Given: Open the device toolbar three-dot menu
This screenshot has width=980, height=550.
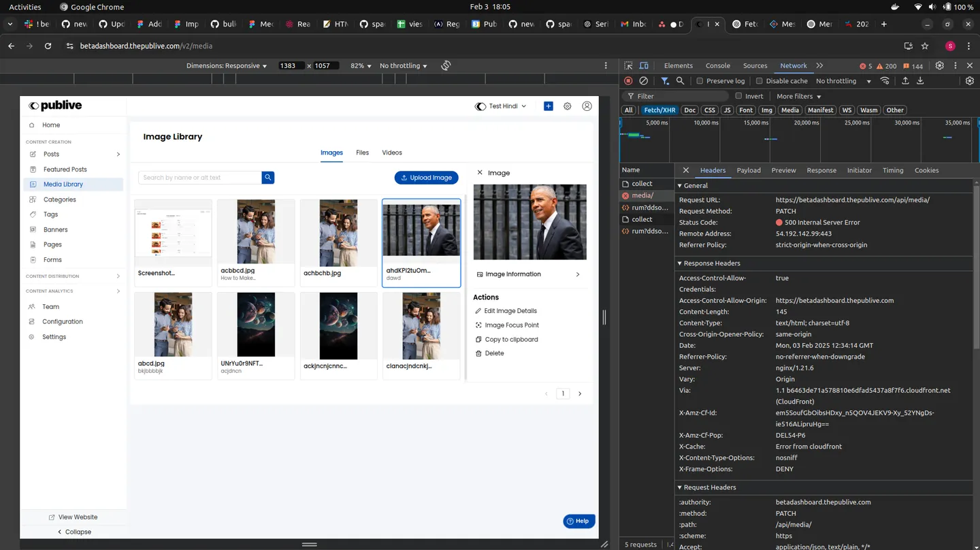Looking at the screenshot, I should pos(606,65).
